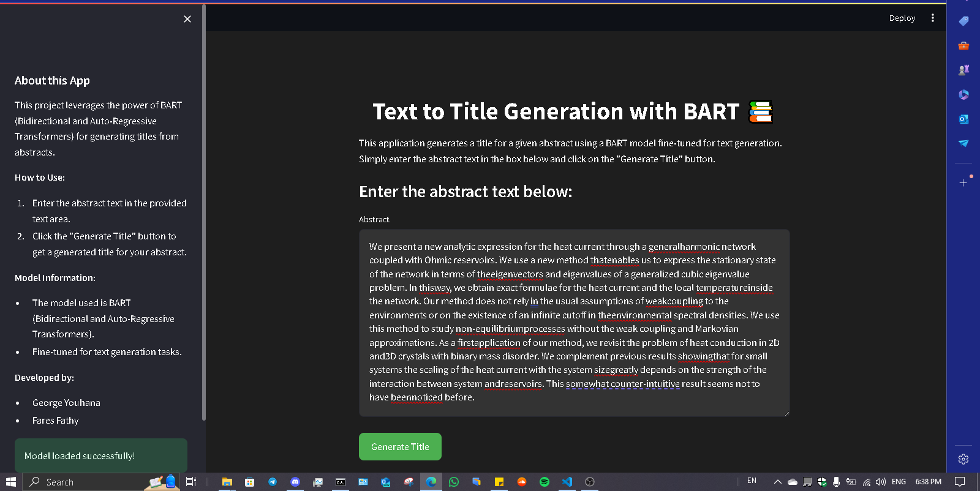The height and width of the screenshot is (491, 980).
Task: Click the small 'Abstract' field label
Action: (374, 219)
